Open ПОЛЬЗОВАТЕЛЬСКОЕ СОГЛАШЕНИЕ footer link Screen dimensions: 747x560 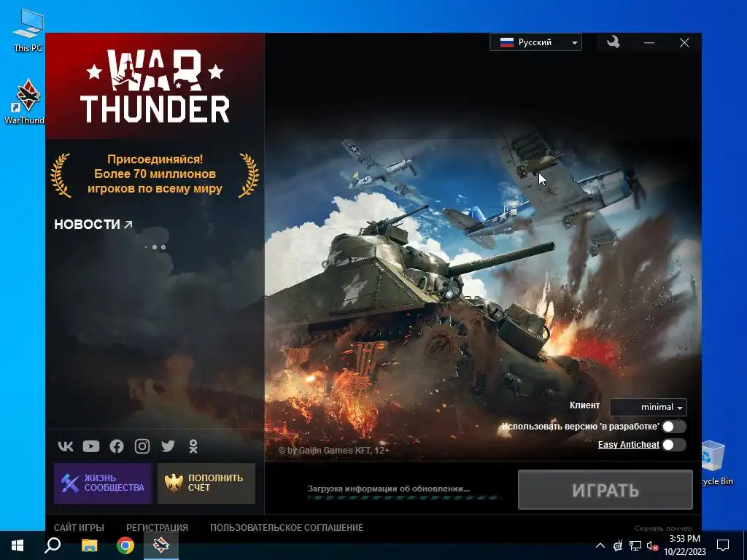[x=287, y=528]
